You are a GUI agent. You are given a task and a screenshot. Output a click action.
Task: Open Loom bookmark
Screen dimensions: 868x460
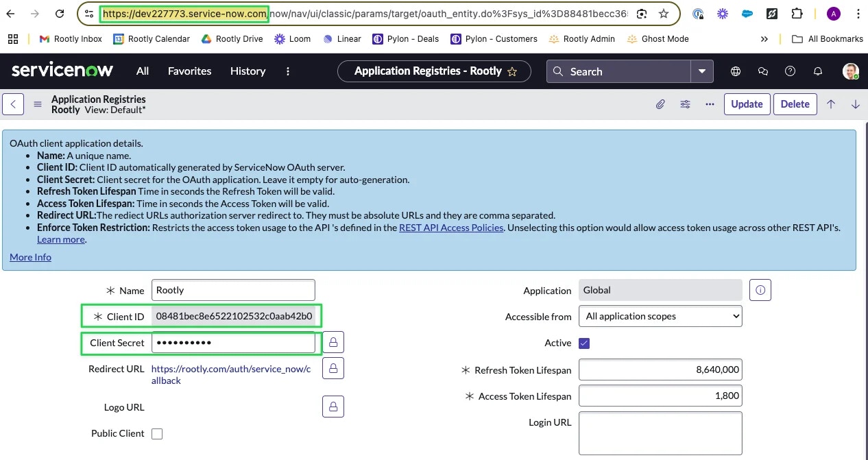tap(292, 39)
